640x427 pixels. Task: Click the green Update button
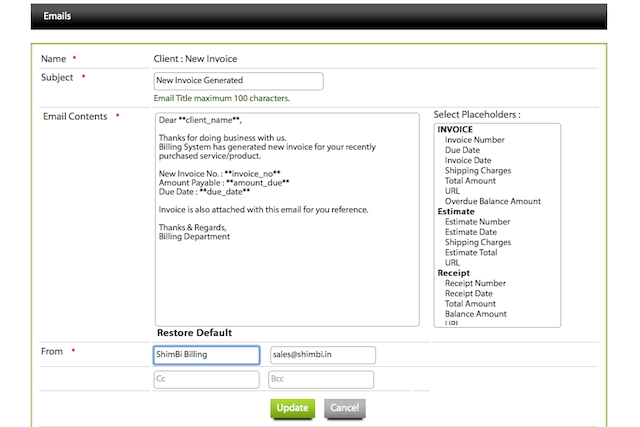click(292, 408)
